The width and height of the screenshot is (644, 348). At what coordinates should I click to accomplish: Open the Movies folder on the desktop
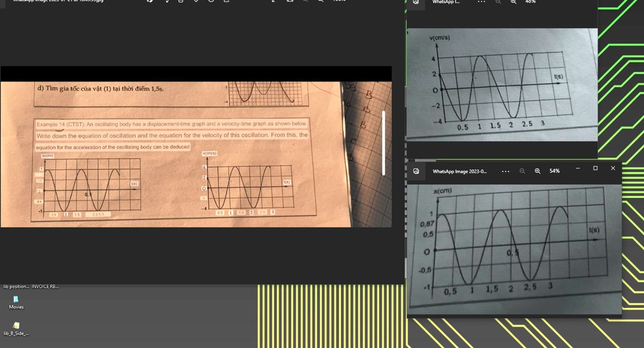tap(16, 302)
